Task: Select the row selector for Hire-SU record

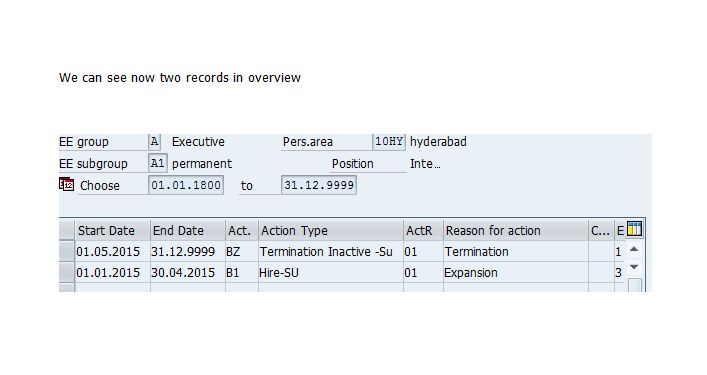Action: [67, 273]
